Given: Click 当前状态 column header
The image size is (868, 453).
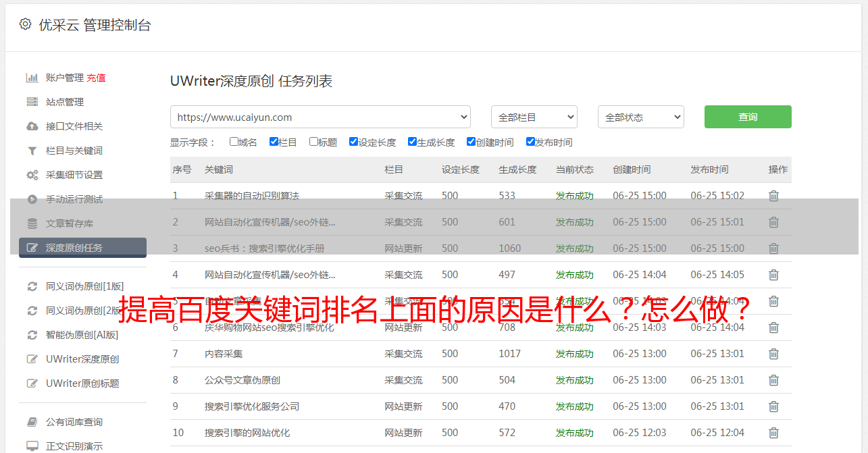Looking at the screenshot, I should coord(575,169).
